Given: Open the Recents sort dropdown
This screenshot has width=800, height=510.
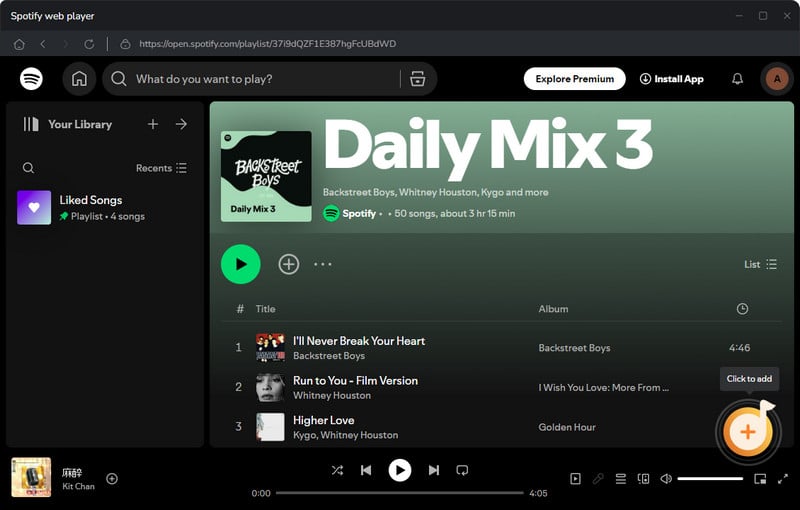Looking at the screenshot, I should pyautogui.click(x=161, y=168).
